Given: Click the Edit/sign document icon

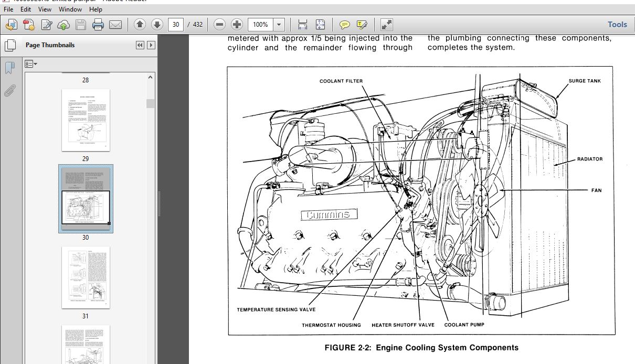Looking at the screenshot, I should (x=46, y=24).
